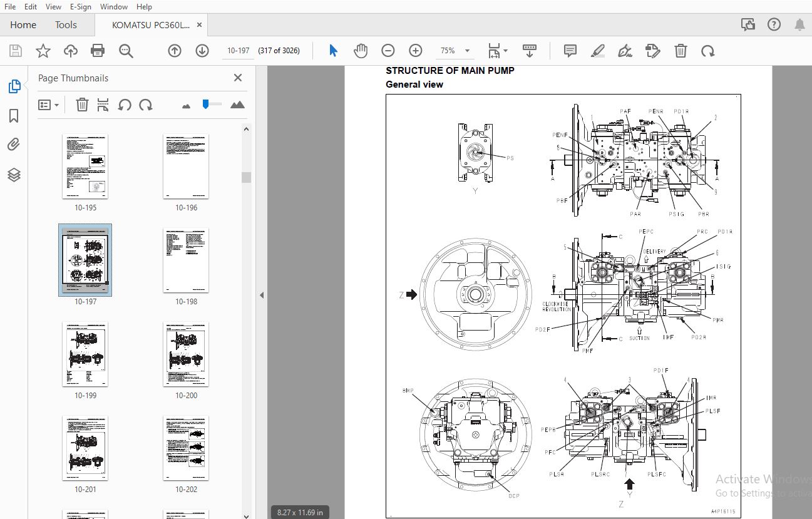Open the E-Sign menu

(80, 7)
